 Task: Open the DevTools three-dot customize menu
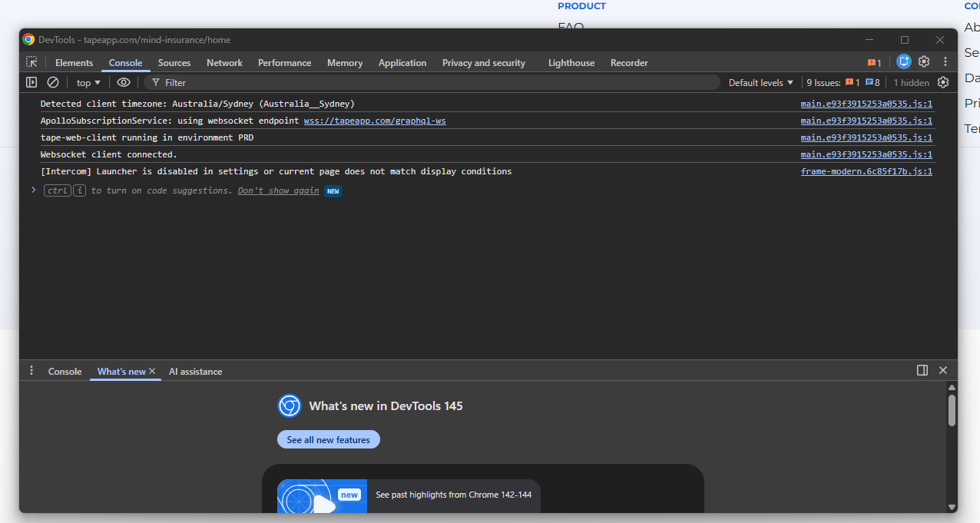[x=945, y=62]
